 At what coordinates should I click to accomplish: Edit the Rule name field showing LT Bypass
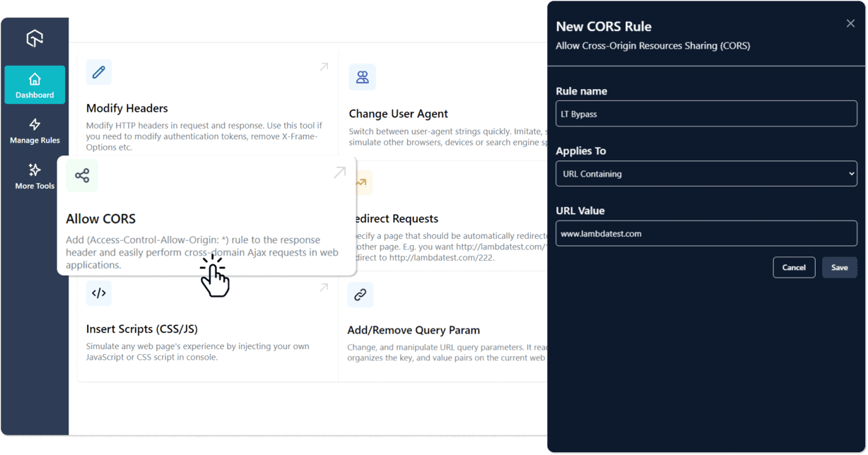pos(706,114)
